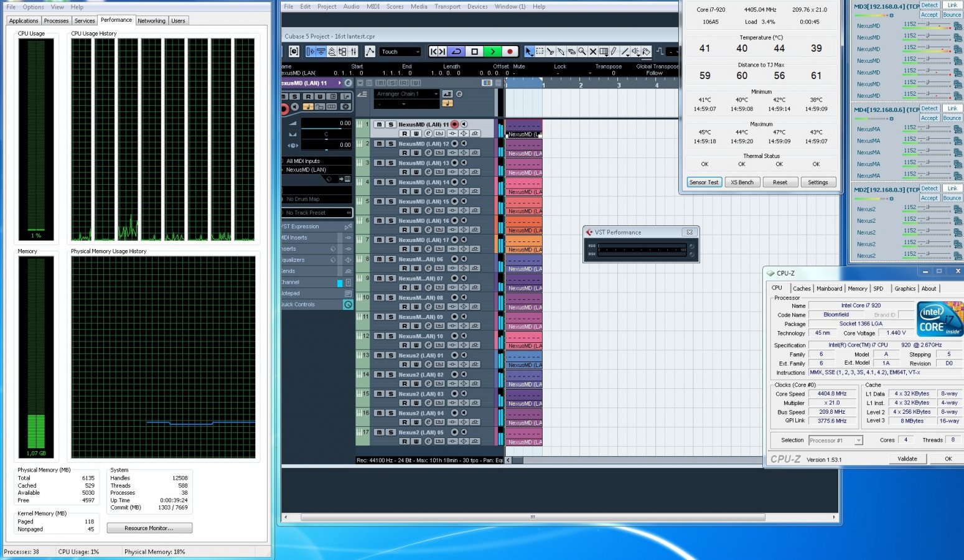This screenshot has width=964, height=560.
Task: Record-enable the NexusMD (LAN) 13 track
Action: (x=454, y=163)
